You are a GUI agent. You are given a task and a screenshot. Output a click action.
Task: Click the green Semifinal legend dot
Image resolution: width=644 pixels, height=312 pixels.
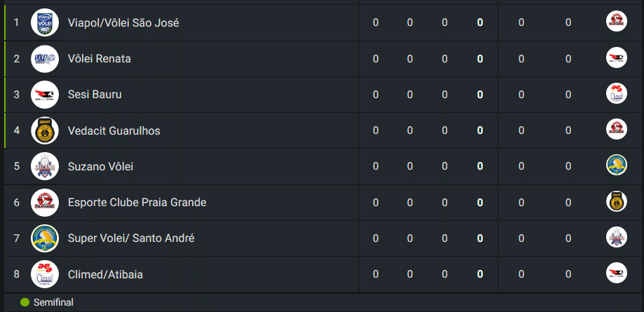[x=25, y=302]
